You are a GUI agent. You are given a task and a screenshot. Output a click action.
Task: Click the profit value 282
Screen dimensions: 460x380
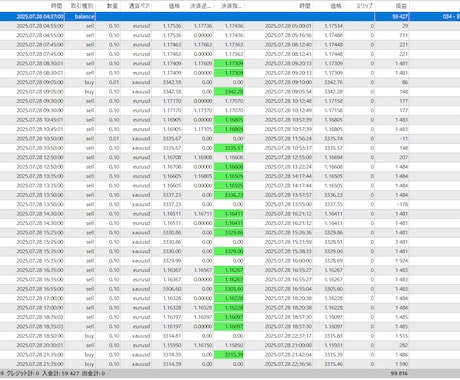pyautogui.click(x=403, y=345)
